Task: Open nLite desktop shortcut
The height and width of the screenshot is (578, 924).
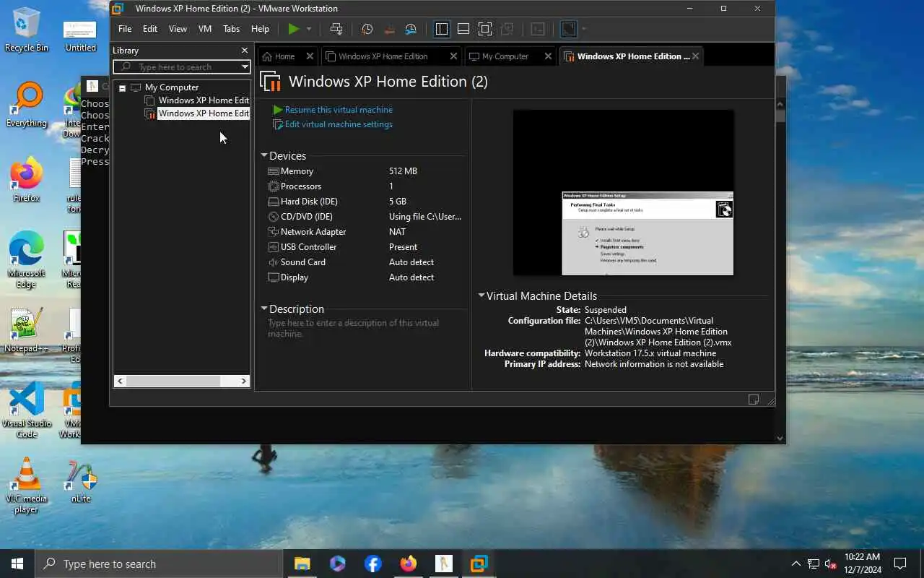Action: (81, 480)
